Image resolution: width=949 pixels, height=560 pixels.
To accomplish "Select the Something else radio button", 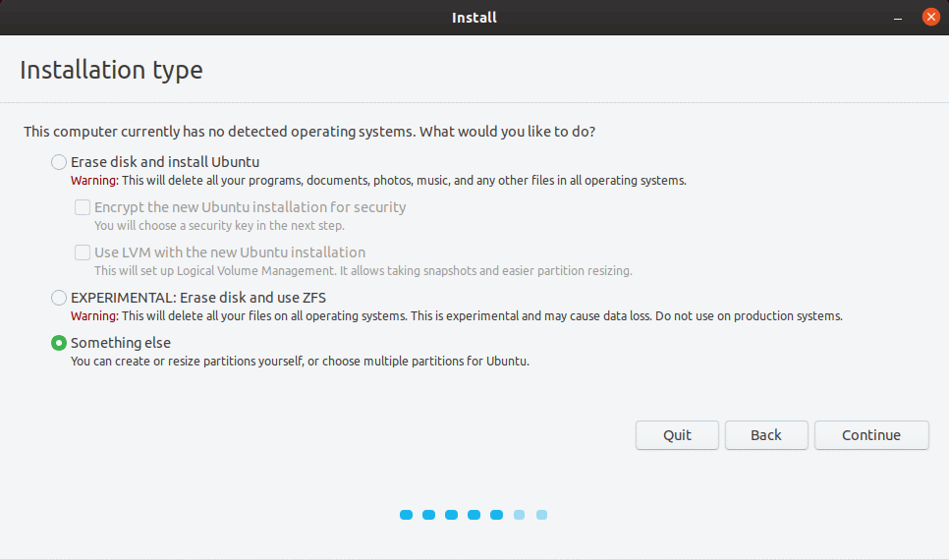I will point(59,343).
